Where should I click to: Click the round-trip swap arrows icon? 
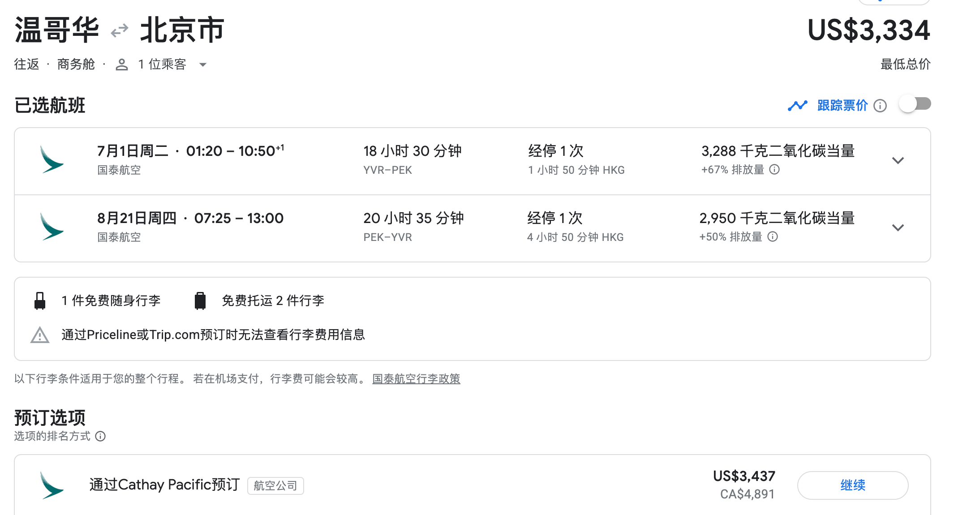click(x=120, y=31)
